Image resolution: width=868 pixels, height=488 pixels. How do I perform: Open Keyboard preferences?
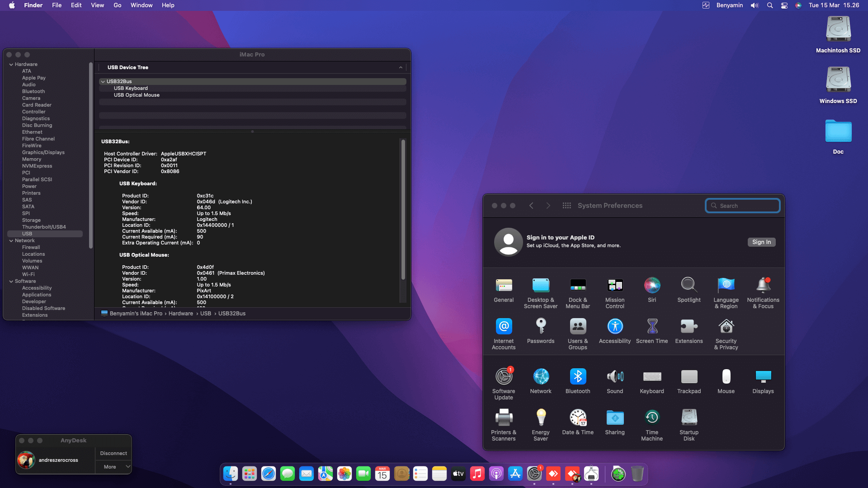point(652,381)
